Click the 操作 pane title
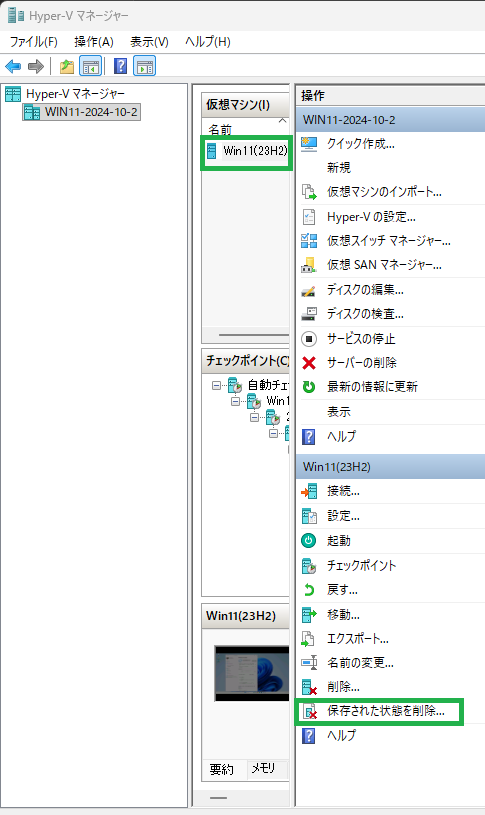The width and height of the screenshot is (485, 815). (x=312, y=96)
